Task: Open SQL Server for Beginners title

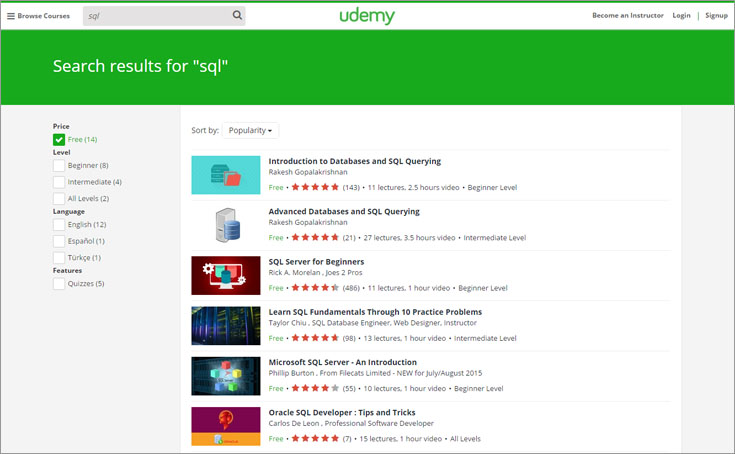Action: pos(316,261)
